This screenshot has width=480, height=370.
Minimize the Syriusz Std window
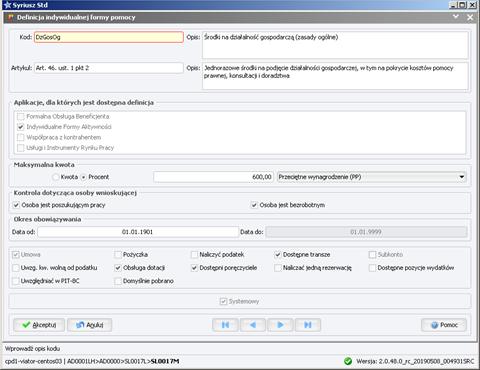tap(453, 5)
